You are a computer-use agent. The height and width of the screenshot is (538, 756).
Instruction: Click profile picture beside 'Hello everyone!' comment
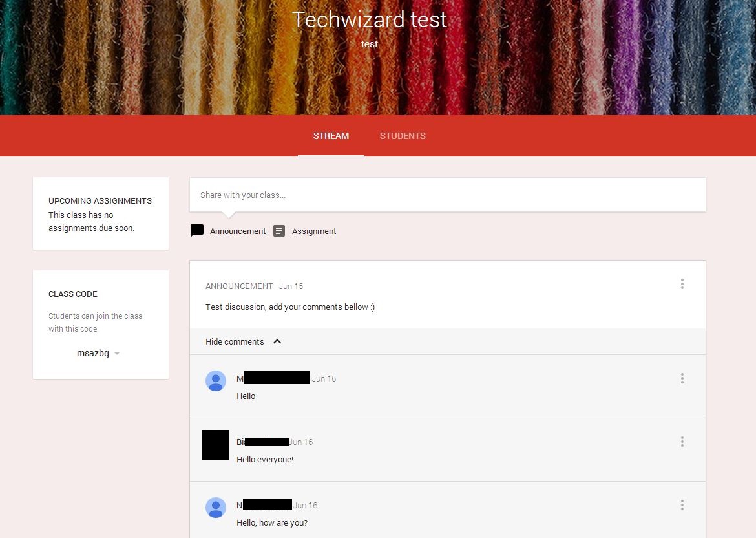[x=216, y=445]
